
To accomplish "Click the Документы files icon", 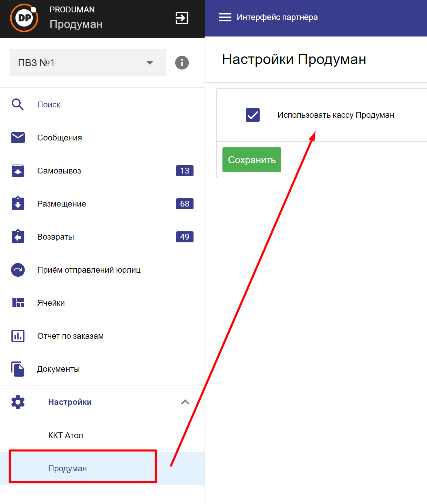I will coord(18,369).
